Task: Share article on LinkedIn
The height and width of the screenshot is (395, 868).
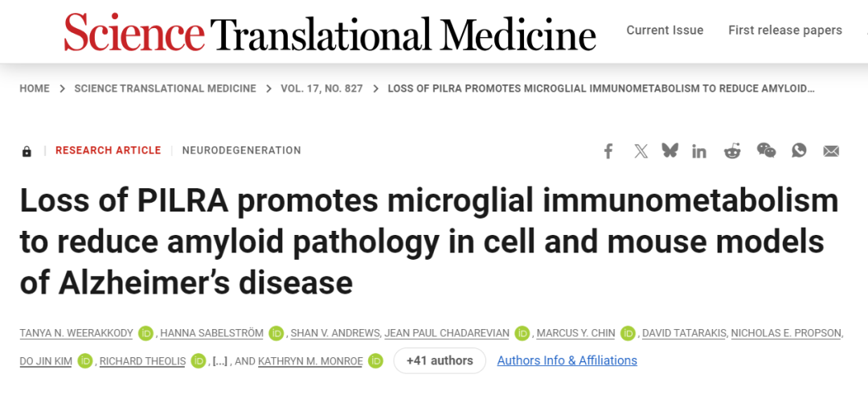Action: point(699,150)
